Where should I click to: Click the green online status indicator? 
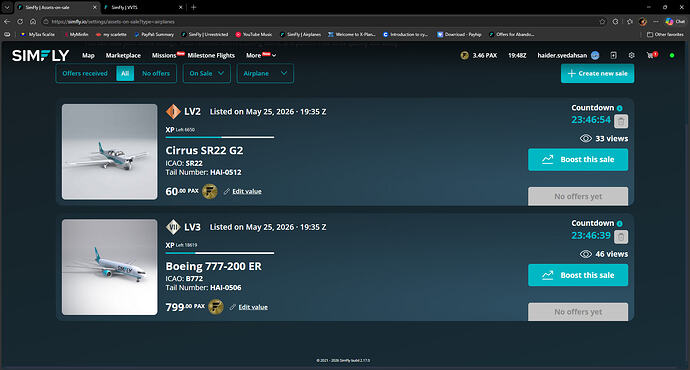click(672, 55)
